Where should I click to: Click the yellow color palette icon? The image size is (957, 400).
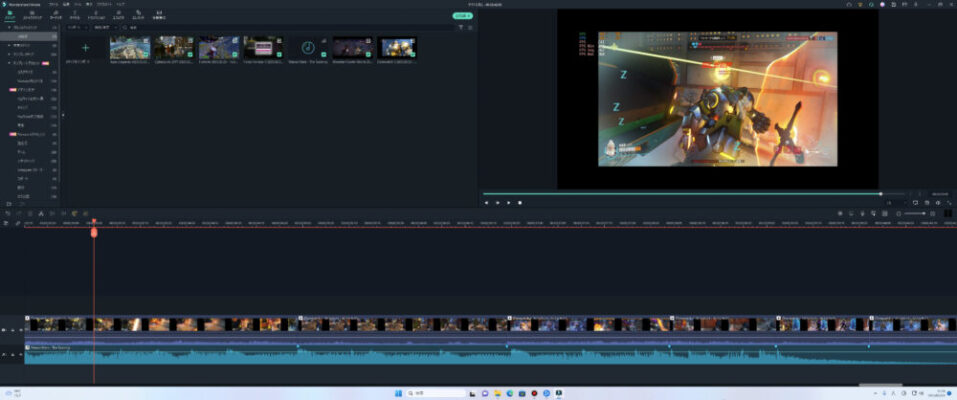pos(74,213)
